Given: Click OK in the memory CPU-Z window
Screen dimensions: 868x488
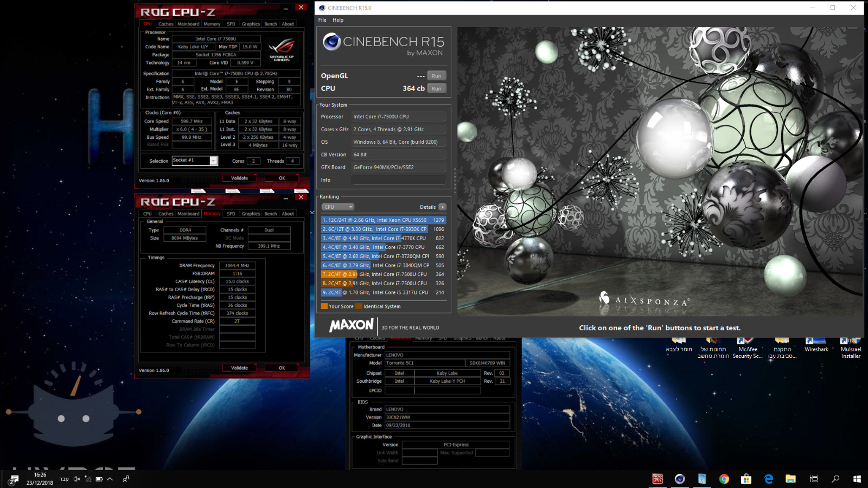Looking at the screenshot, I should click(282, 368).
